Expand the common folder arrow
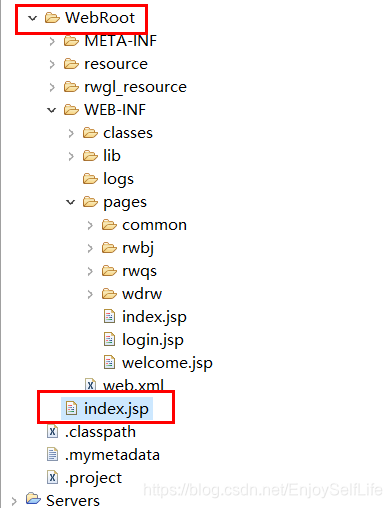392x508 pixels. click(90, 225)
